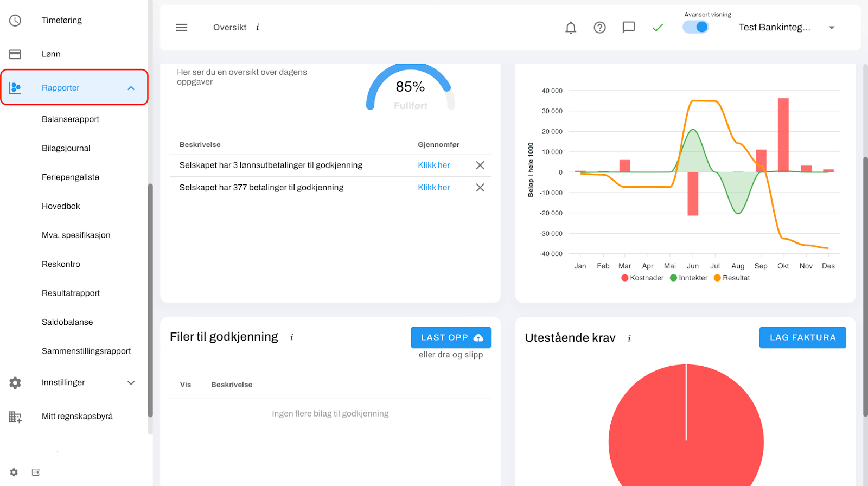Toggle the Avansert visning switch
This screenshot has height=486, width=868.
point(695,27)
